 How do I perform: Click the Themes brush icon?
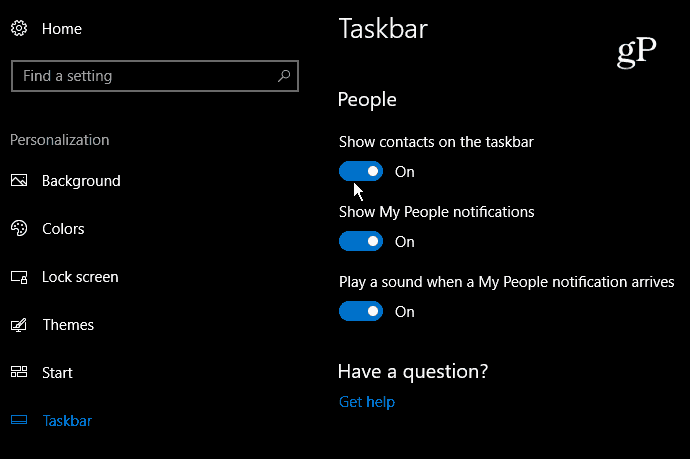coord(19,325)
